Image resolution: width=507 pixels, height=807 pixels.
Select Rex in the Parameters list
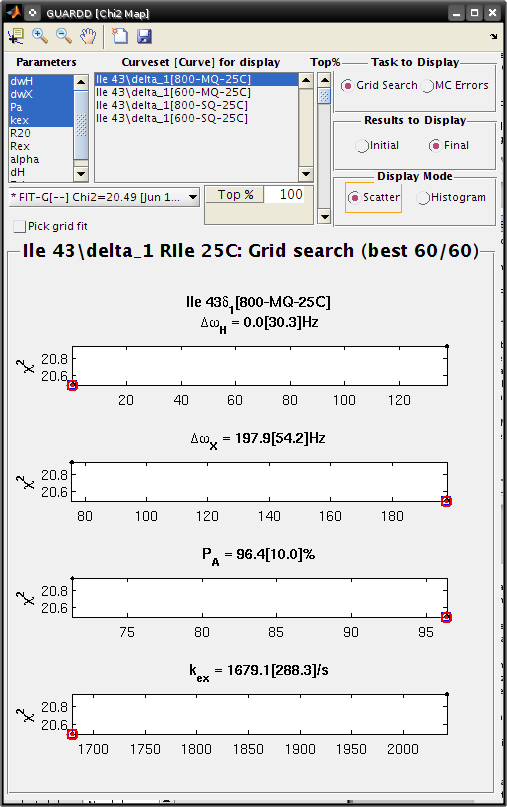click(41, 146)
